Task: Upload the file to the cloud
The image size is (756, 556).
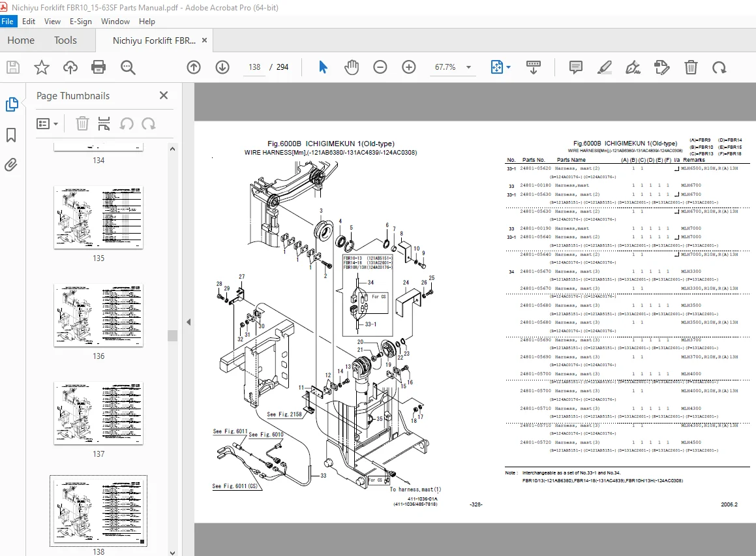Action: point(70,67)
